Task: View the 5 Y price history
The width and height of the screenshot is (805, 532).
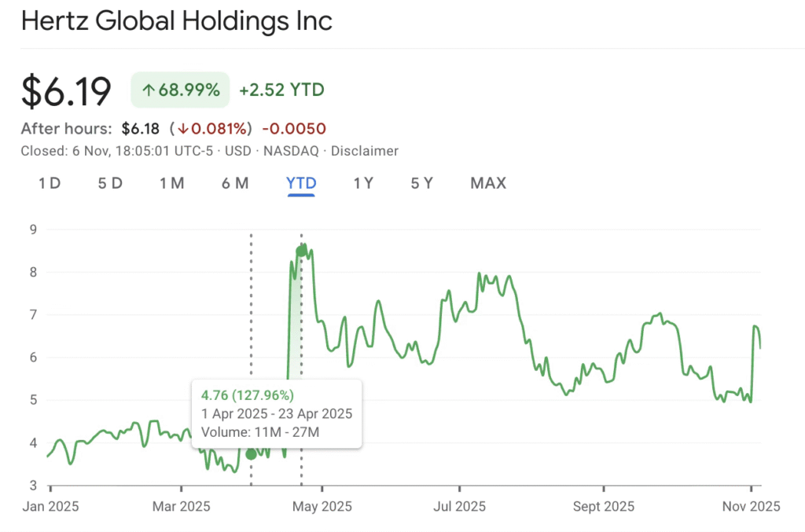Action: tap(421, 183)
